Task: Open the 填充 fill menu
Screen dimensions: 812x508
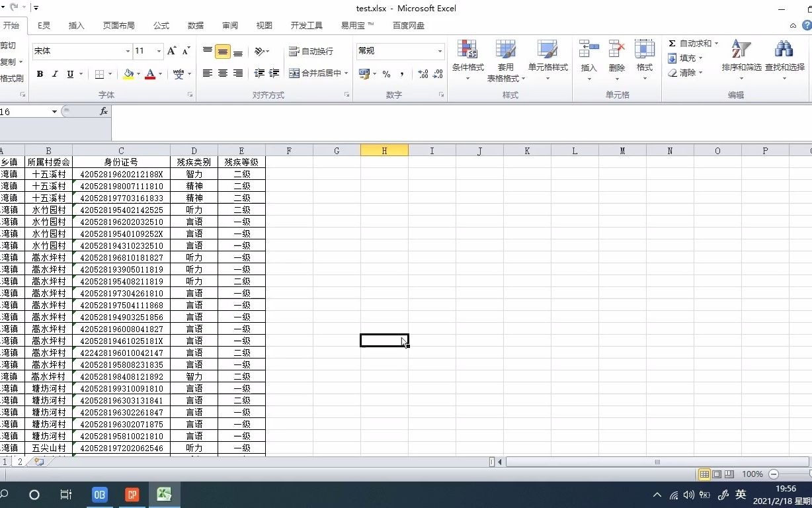Action: coord(685,58)
